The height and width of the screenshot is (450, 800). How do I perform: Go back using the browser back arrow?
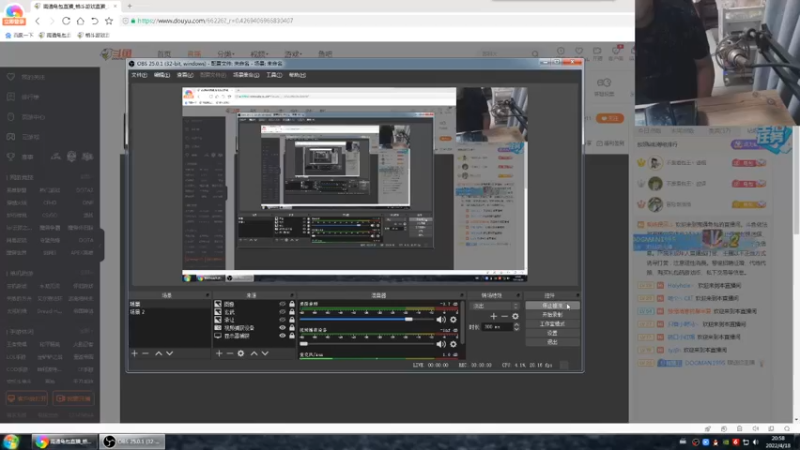coord(37,21)
